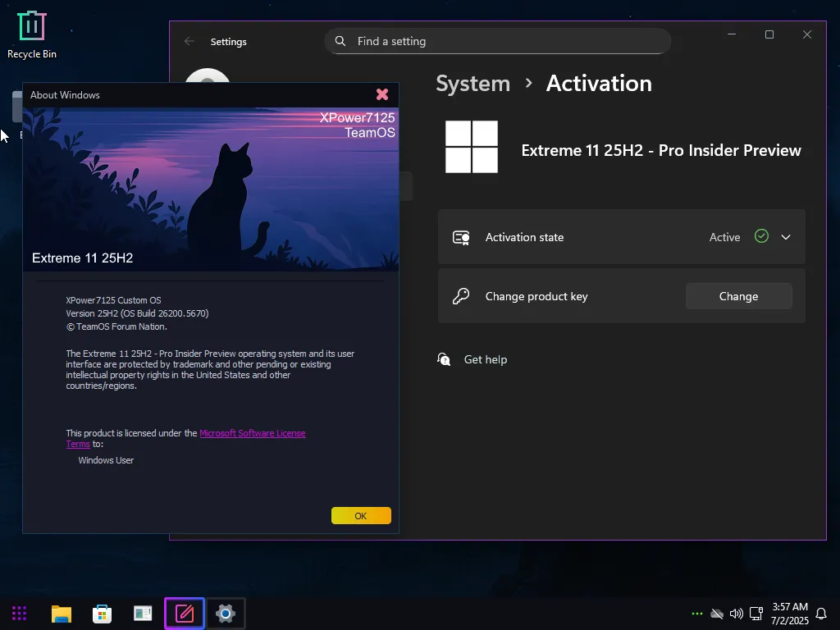840x630 pixels.
Task: Navigate to System in the breadcrumb
Action: click(x=473, y=84)
